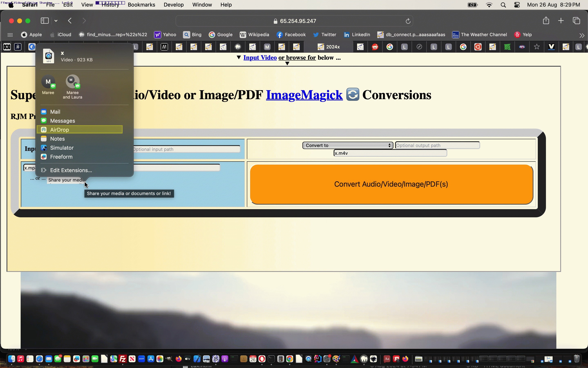
Task: Open Control Center in menu bar
Action: tap(517, 5)
